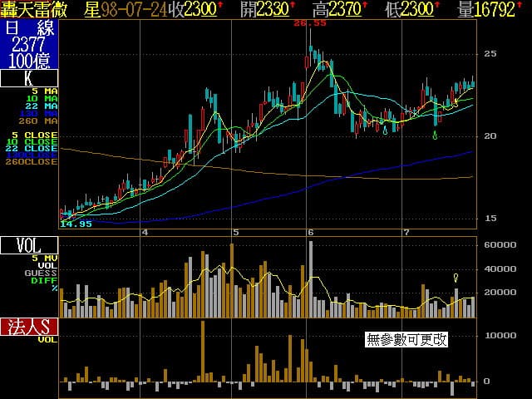Select the VOL indicator panel label
The width and height of the screenshot is (532, 399).
coord(29,244)
